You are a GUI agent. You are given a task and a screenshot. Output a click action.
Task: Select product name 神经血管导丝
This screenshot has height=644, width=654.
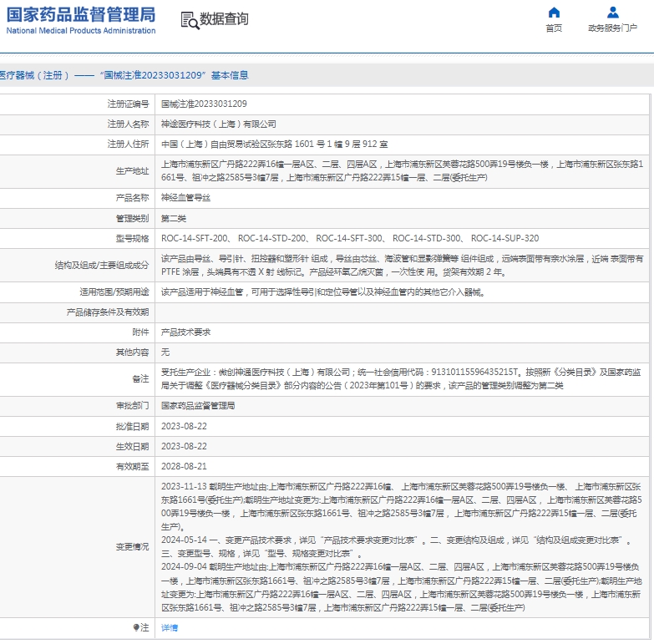pyautogui.click(x=185, y=198)
